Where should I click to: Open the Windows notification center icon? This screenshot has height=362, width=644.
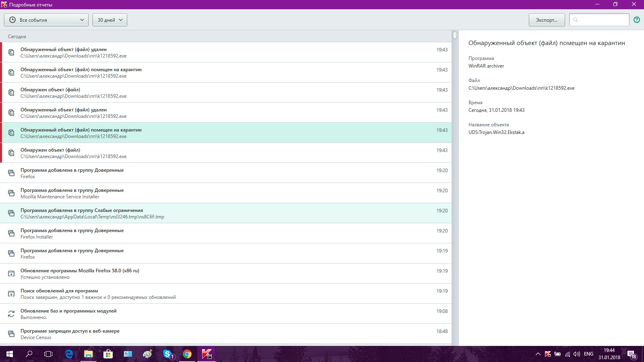[x=631, y=354]
